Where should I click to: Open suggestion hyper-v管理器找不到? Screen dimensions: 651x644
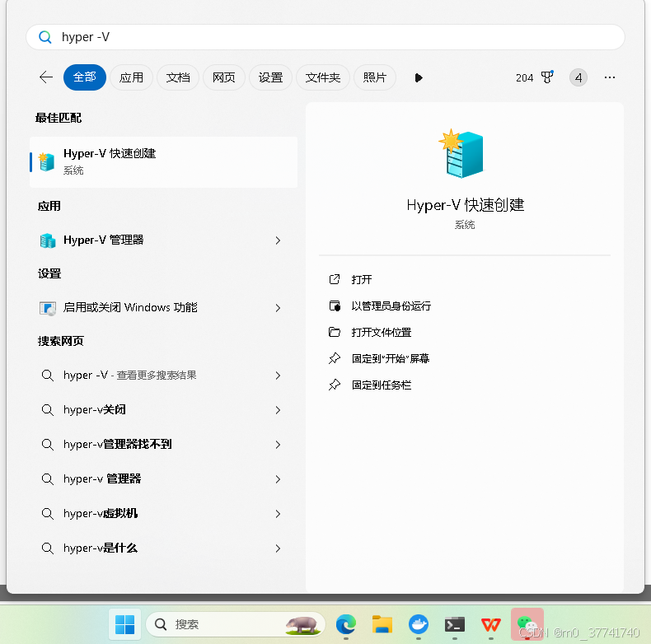click(x=164, y=445)
